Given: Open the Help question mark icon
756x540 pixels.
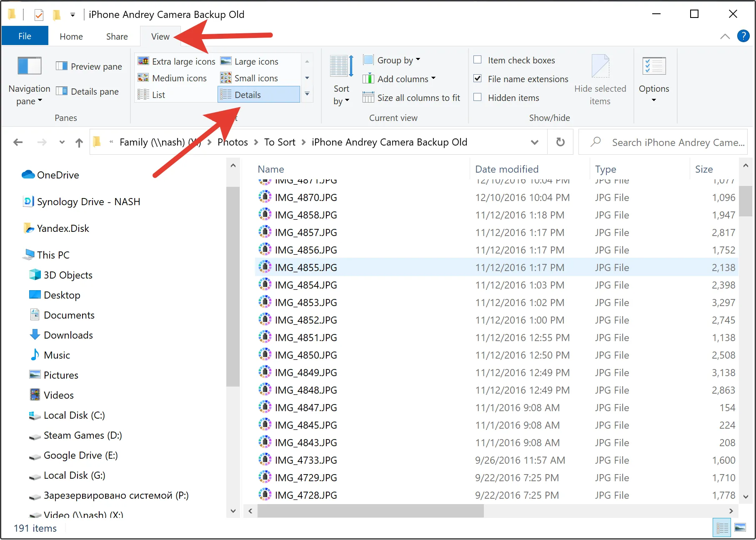Looking at the screenshot, I should [x=743, y=36].
